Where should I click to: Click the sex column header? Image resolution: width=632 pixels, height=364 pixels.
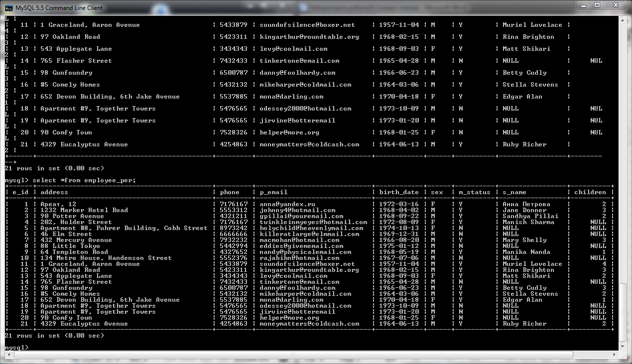(x=437, y=192)
